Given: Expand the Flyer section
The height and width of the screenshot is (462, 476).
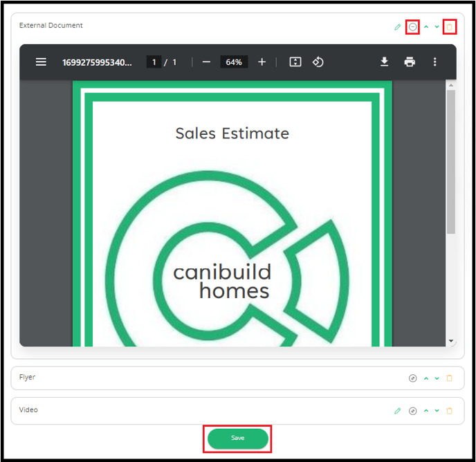Looking at the screenshot, I should tap(412, 378).
